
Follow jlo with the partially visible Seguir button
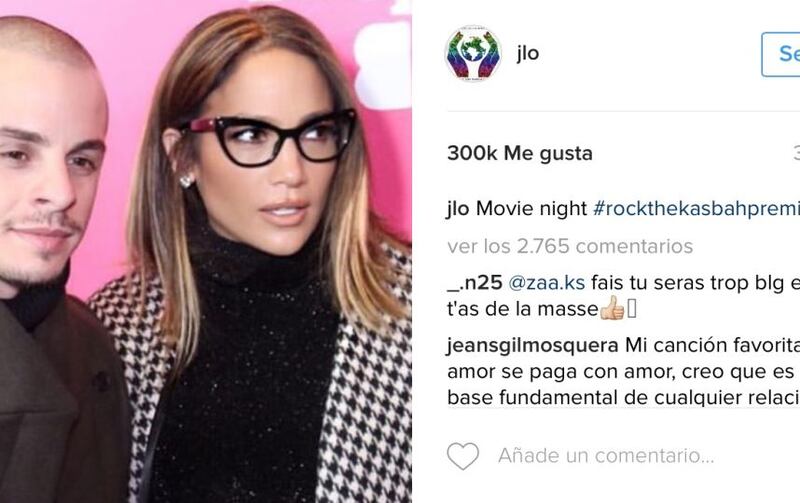[x=781, y=54]
